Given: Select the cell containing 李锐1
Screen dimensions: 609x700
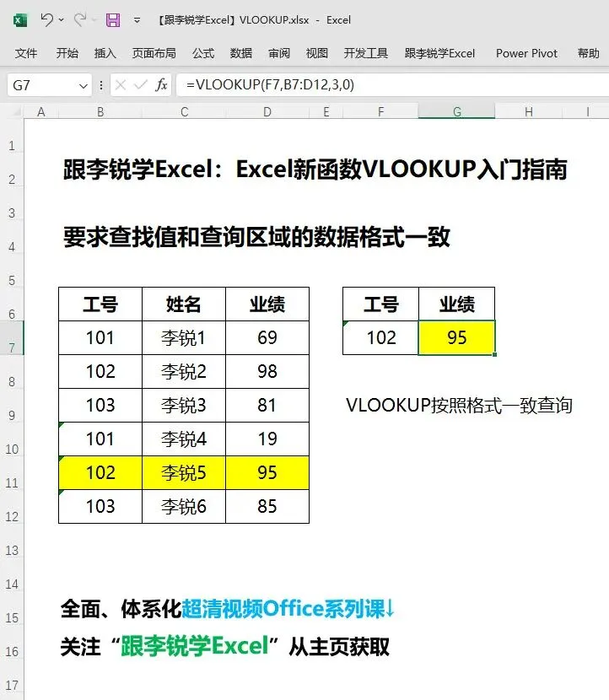Looking at the screenshot, I should [x=184, y=338].
